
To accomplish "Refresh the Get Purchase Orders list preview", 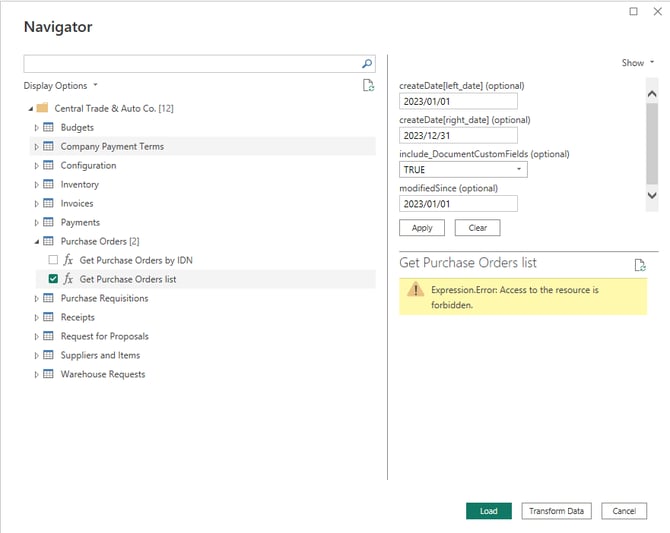I will [x=640, y=265].
